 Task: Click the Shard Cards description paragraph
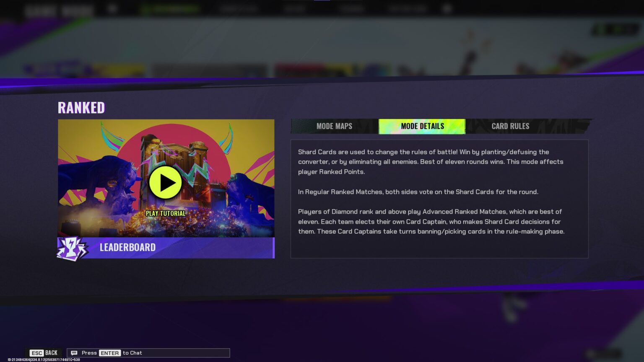click(431, 162)
